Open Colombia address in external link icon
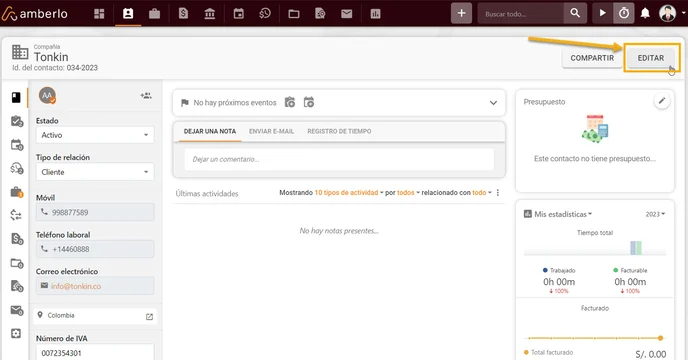This screenshot has height=360, width=688. point(149,317)
